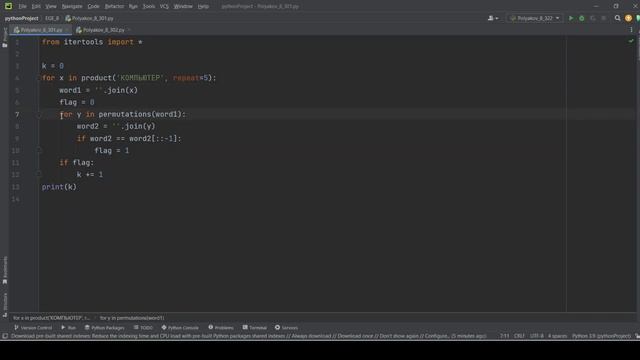The image size is (640, 360).
Task: Close the Polyakov_8_301.py tab
Action: 67,30
